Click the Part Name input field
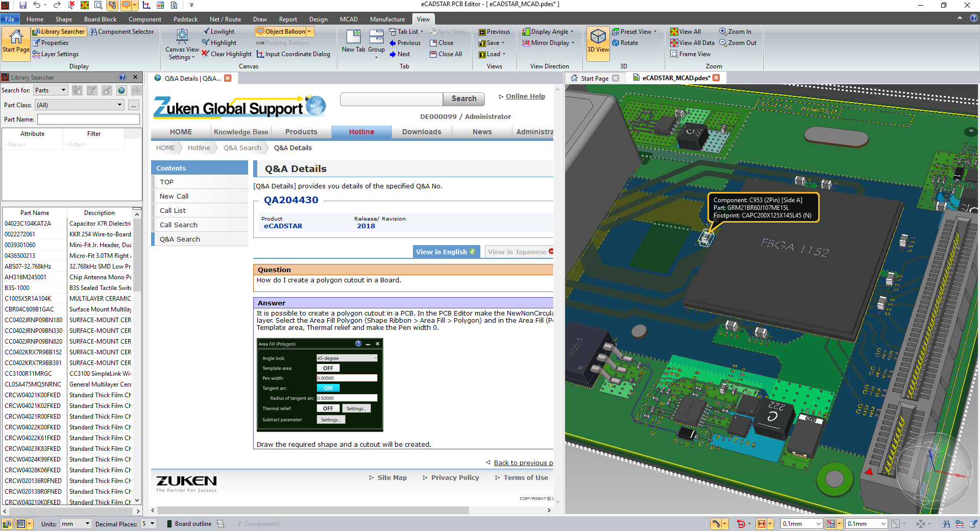 click(x=88, y=119)
